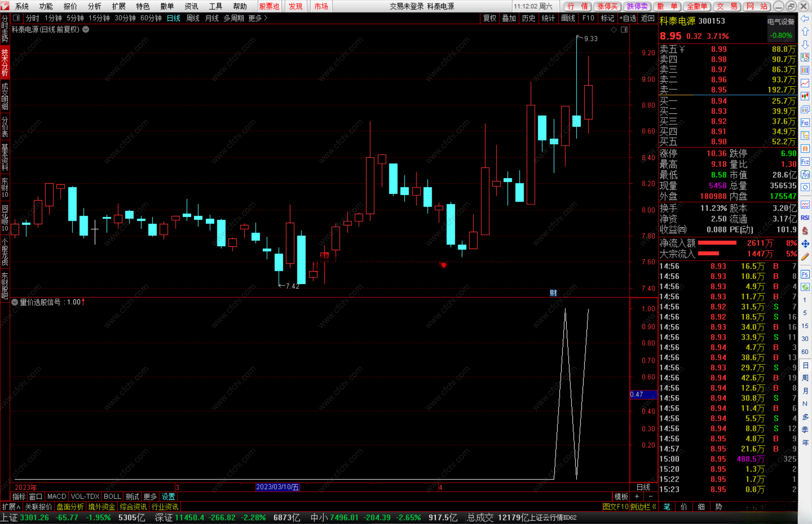Viewport: 812px width, 524px height.
Task: Toggle the chart side pane icon at top right
Action: pyautogui.click(x=624, y=30)
